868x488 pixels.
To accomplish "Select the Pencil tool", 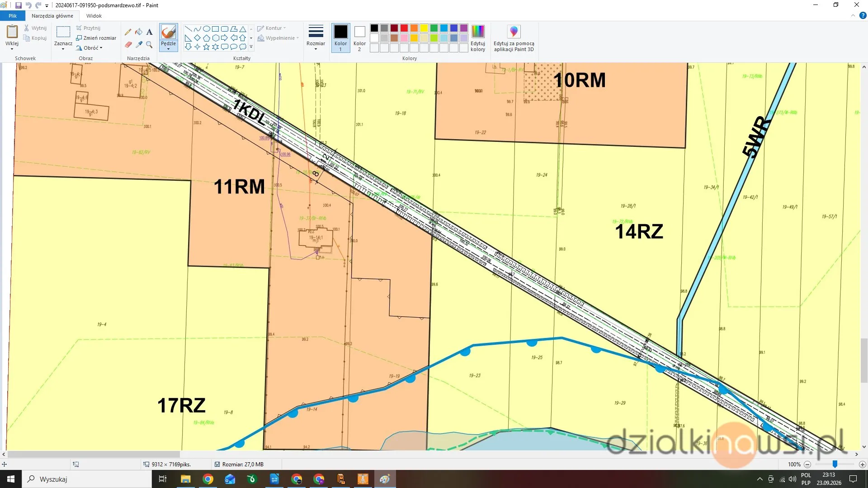I will coord(128,32).
